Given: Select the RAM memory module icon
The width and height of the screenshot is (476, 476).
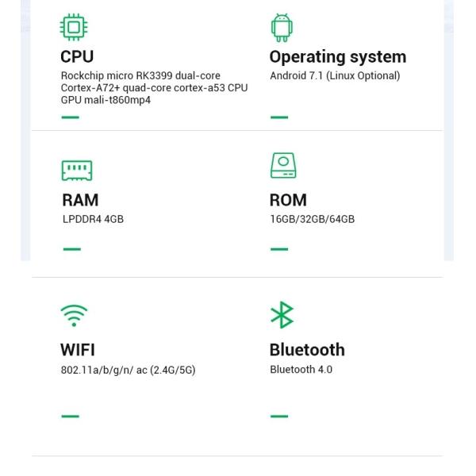Looking at the screenshot, I should tap(77, 170).
